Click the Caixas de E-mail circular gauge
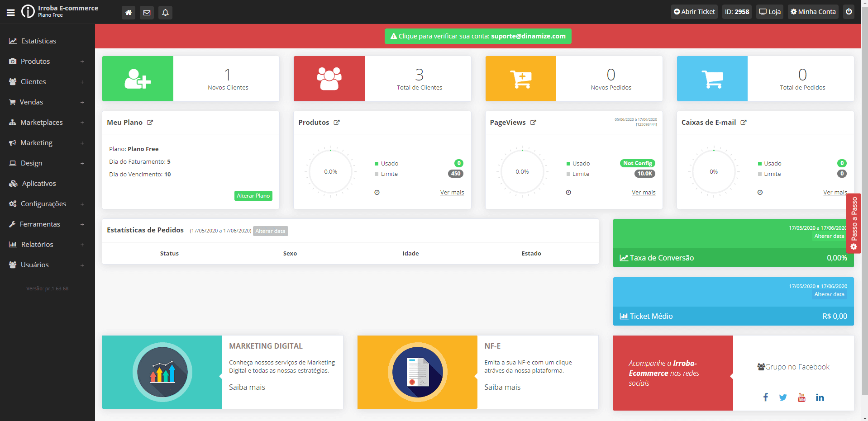868x421 pixels. pyautogui.click(x=714, y=172)
